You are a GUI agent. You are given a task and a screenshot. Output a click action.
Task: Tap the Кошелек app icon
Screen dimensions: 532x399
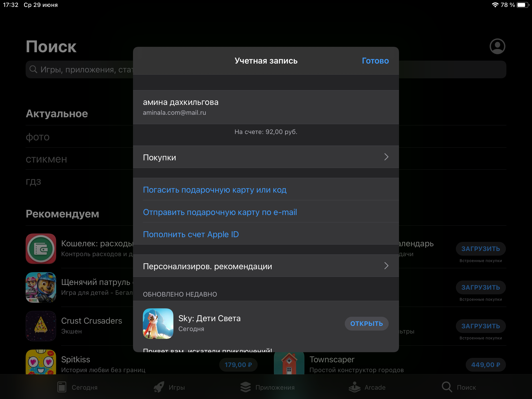(41, 249)
